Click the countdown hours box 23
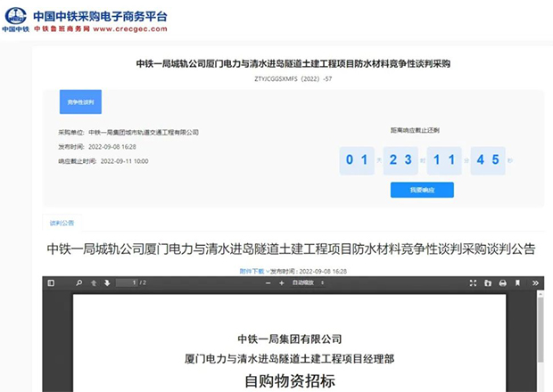The width and height of the screenshot is (553, 392). [x=400, y=160]
